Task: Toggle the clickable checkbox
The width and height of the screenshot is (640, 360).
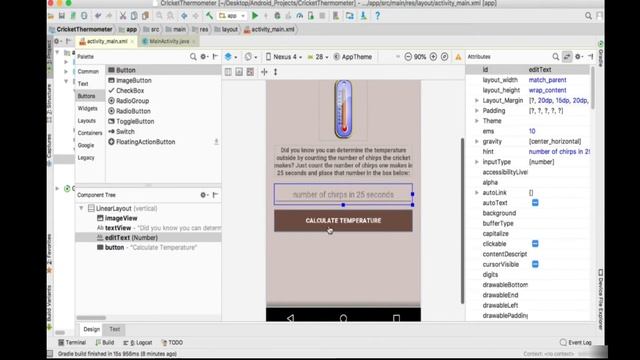Action: pos(535,244)
